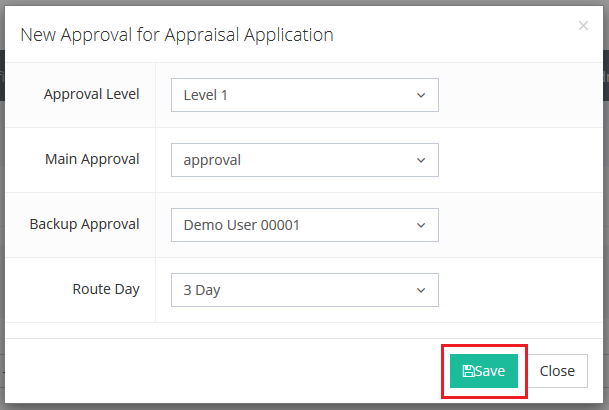Expand the Route Day dropdown
The image size is (609, 410).
pyautogui.click(x=304, y=290)
